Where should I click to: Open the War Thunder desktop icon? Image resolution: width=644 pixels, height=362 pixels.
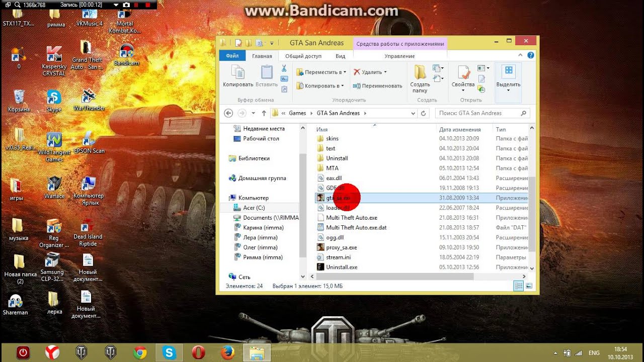pos(89,100)
